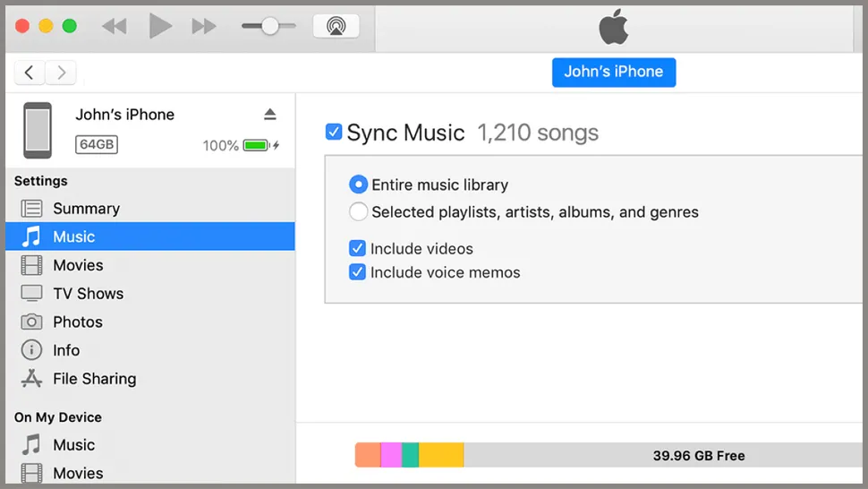Go back using the left chevron
The image size is (868, 489).
click(30, 73)
